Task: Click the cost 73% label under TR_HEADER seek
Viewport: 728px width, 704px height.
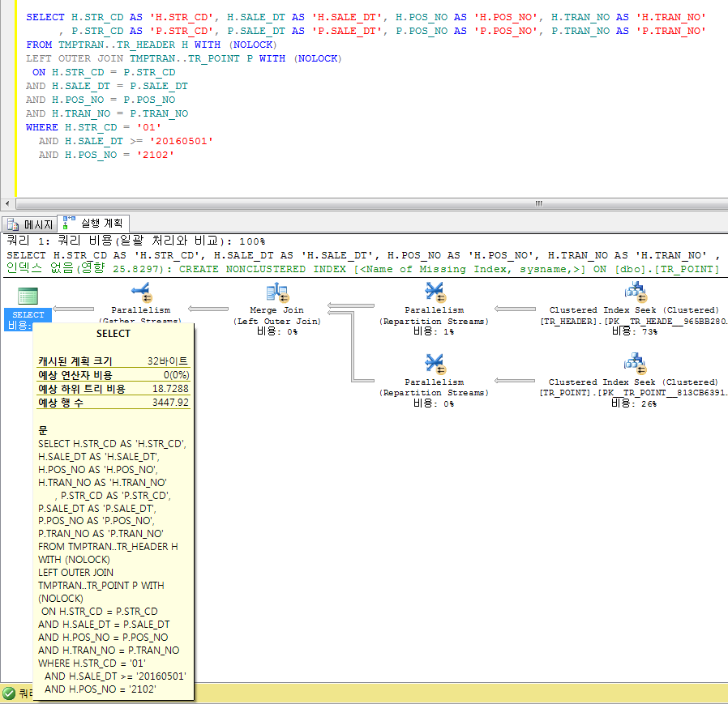Action: (x=635, y=331)
